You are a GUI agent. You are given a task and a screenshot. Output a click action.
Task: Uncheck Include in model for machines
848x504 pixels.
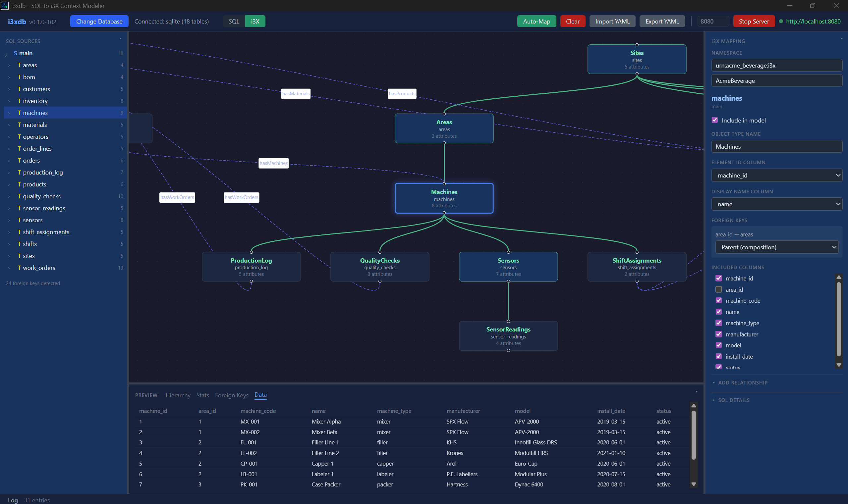click(x=715, y=120)
